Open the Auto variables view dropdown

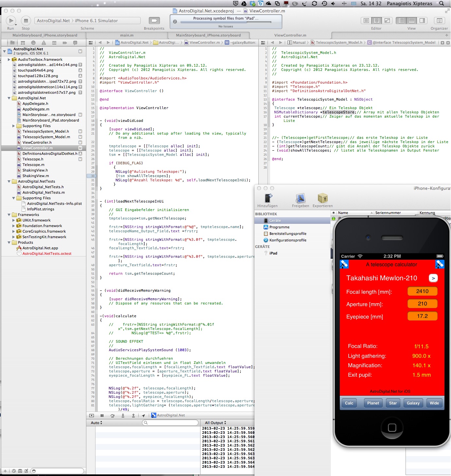(x=96, y=423)
